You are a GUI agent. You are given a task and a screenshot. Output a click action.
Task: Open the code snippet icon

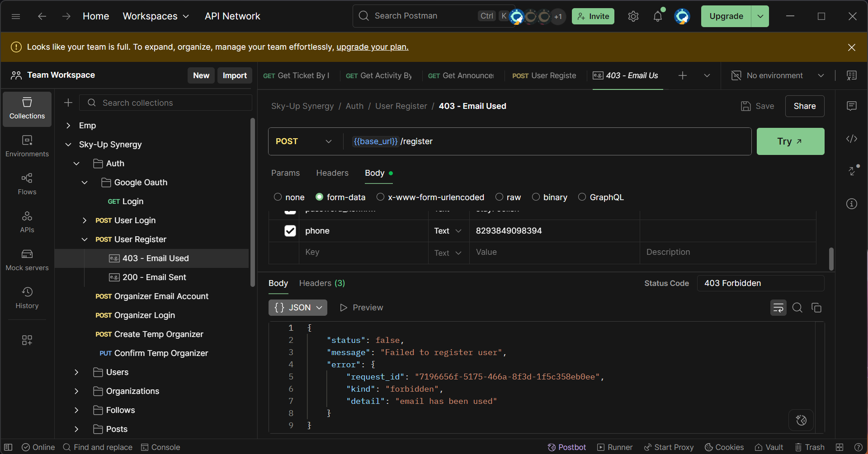click(x=852, y=139)
